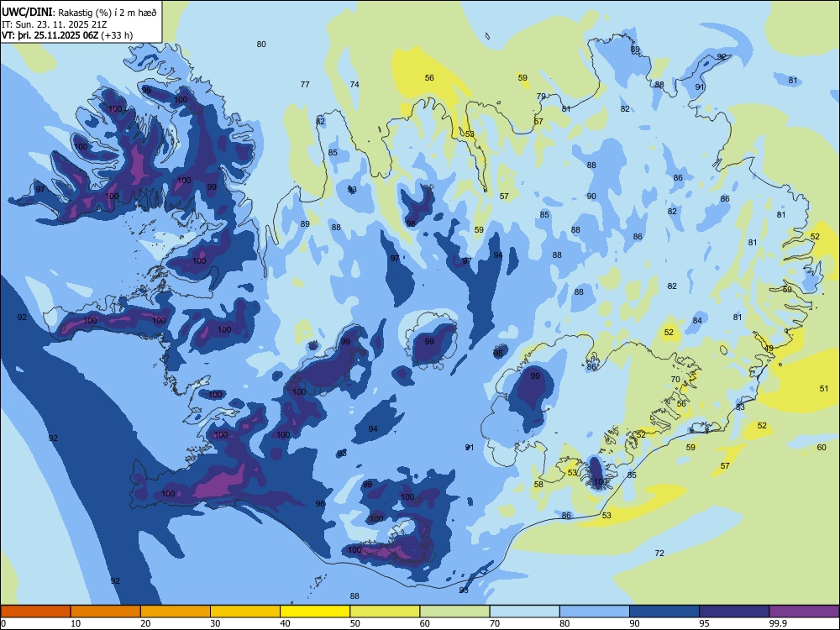Image resolution: width=840 pixels, height=630 pixels.
Task: Click the medium blue 90–95 legend swatch
Action: tap(664, 612)
